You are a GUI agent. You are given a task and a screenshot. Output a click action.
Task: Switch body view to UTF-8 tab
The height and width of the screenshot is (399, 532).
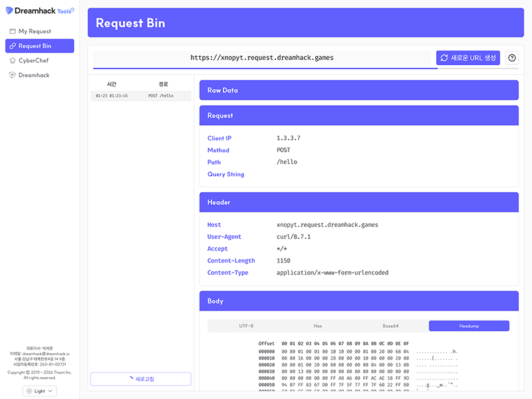(246, 326)
